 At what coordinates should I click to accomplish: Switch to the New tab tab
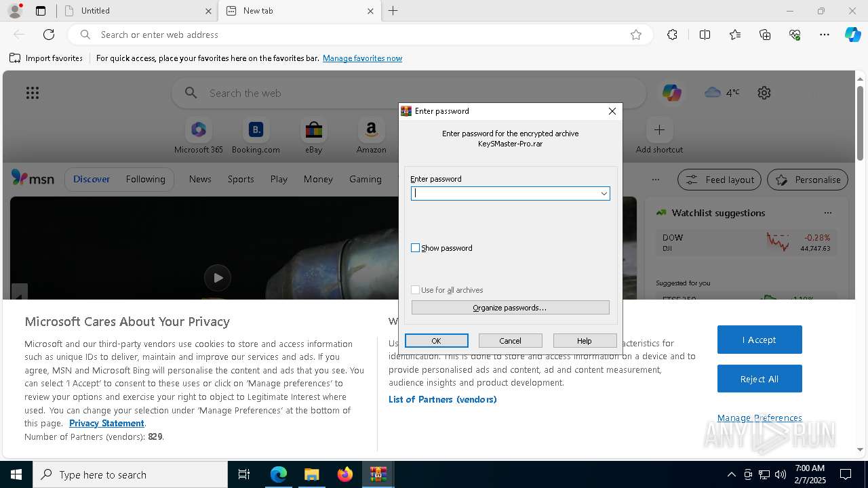(298, 11)
